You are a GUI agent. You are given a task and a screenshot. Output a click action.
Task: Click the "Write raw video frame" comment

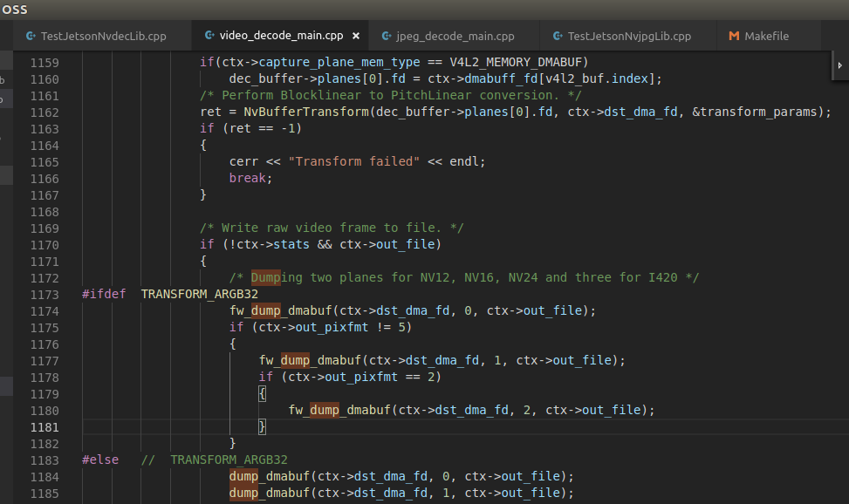pos(332,228)
